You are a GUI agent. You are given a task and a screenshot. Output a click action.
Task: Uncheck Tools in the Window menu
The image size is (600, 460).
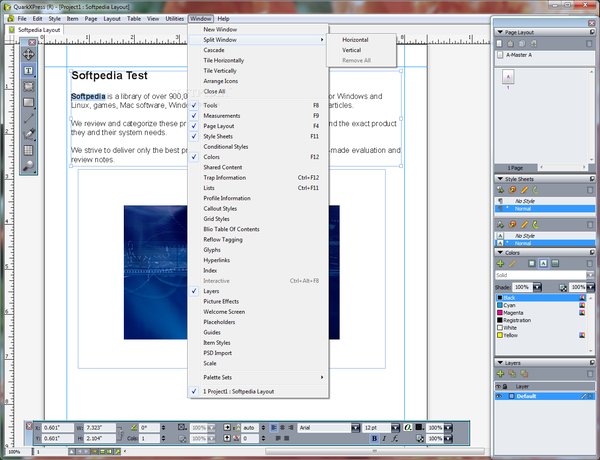point(210,105)
